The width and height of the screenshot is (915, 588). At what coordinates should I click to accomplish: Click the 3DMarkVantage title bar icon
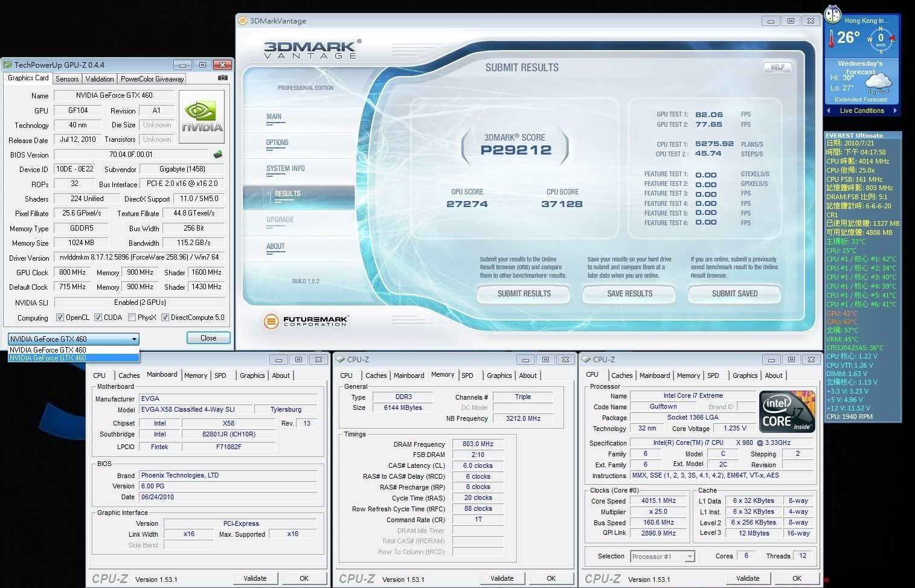(243, 21)
